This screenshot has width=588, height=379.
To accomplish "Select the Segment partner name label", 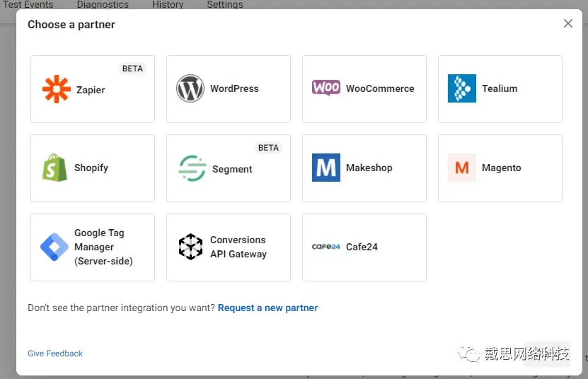I will click(x=232, y=170).
